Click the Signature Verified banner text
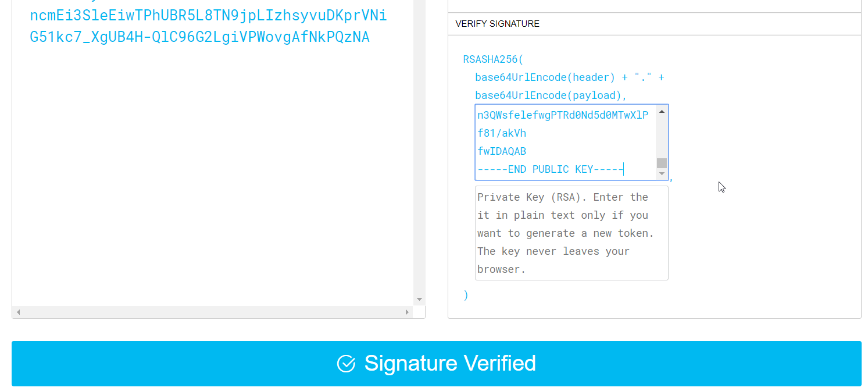868x391 pixels. (x=449, y=363)
